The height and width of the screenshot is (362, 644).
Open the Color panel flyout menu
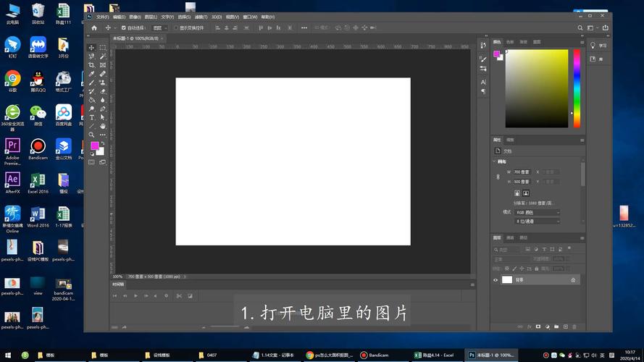582,42
